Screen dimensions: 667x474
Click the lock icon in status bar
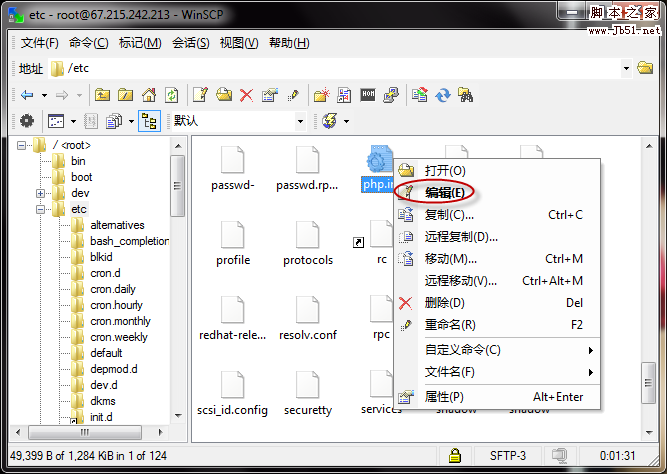455,455
